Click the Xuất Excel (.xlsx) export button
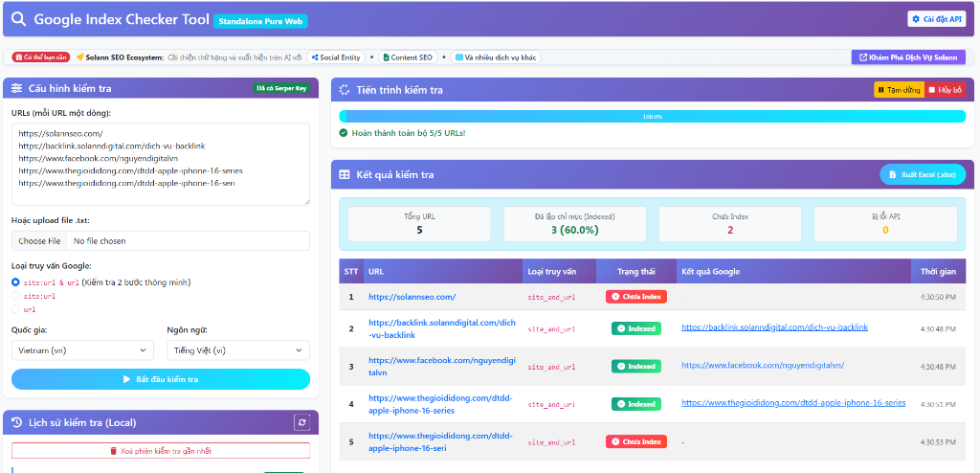This screenshot has height=473, width=980. [923, 174]
